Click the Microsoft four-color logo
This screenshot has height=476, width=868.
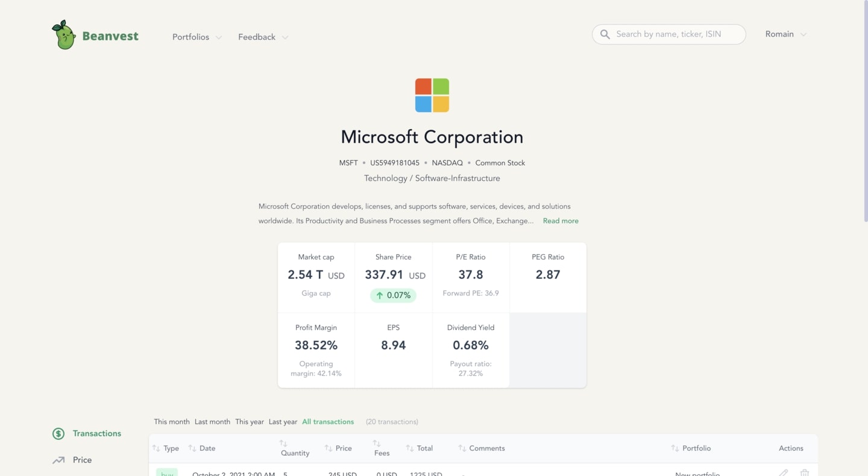[x=432, y=95]
